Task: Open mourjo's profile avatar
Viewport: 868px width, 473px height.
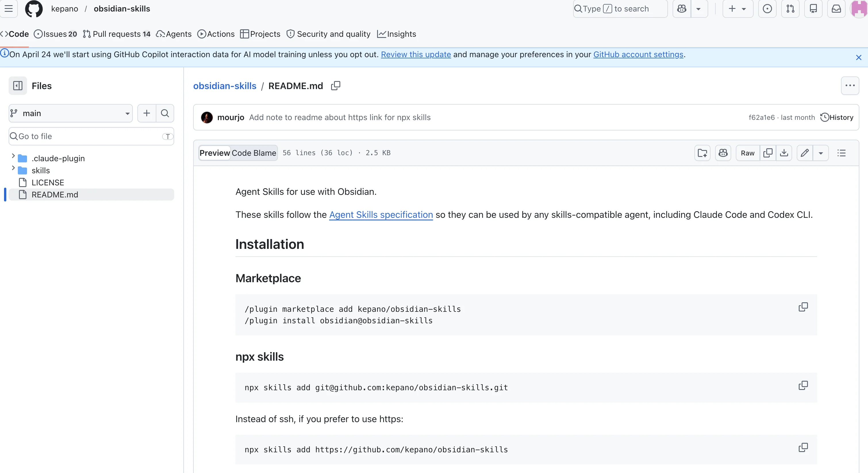Action: [207, 118]
